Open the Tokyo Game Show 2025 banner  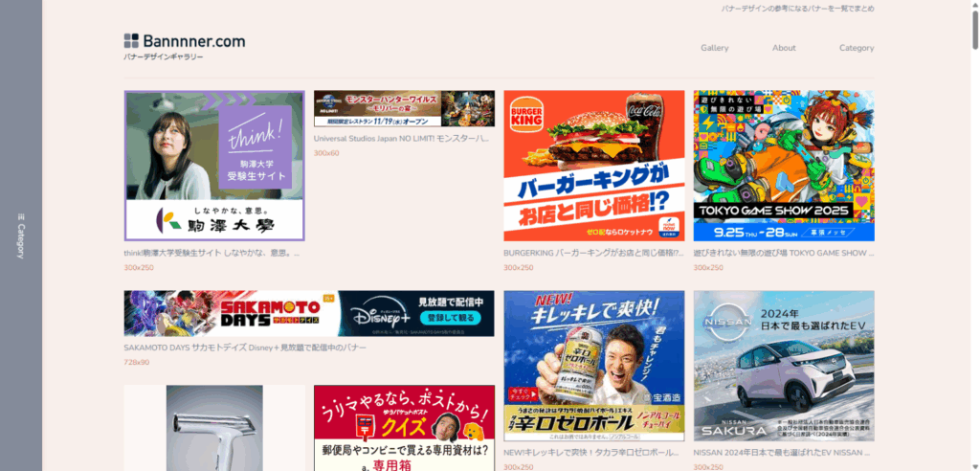(x=783, y=166)
